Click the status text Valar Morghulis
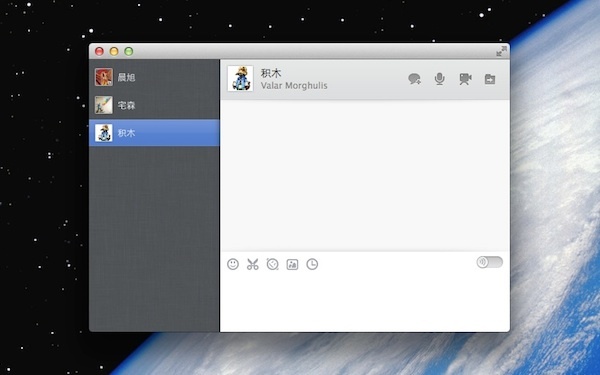This screenshot has height=375, width=600. (x=294, y=85)
